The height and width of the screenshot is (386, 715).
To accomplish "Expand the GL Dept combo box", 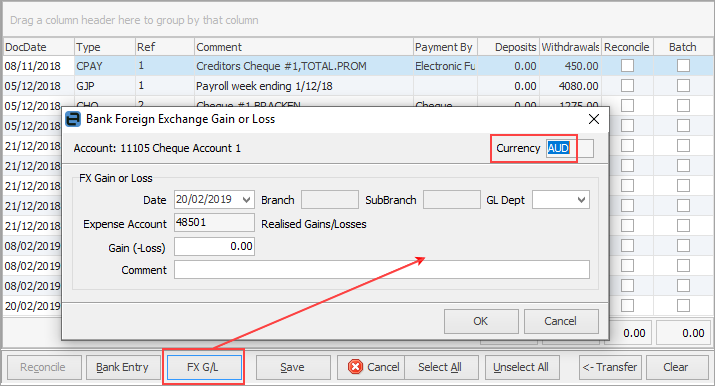I will (581, 200).
